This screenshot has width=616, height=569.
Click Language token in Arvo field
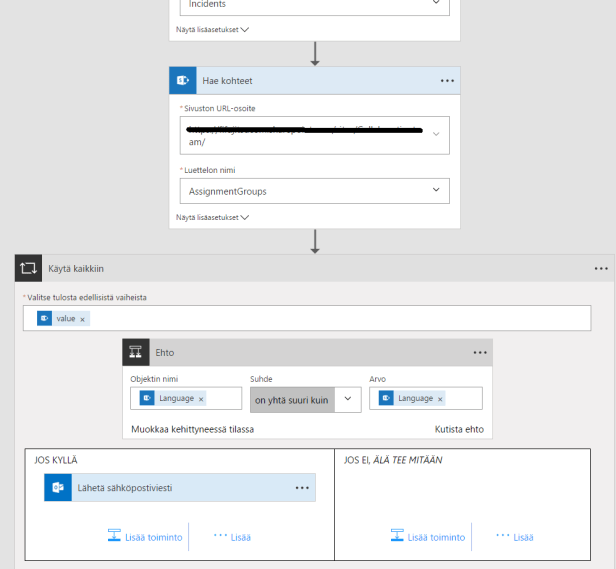[x=412, y=398]
